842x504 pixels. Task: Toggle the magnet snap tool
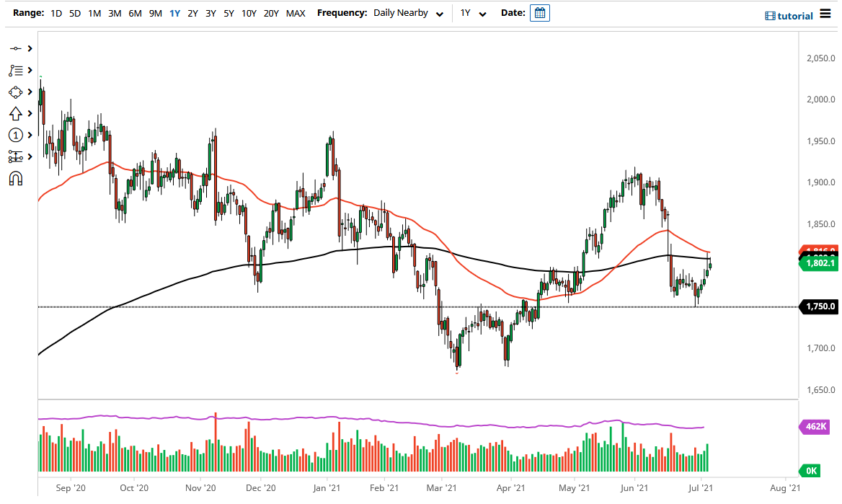click(x=16, y=178)
